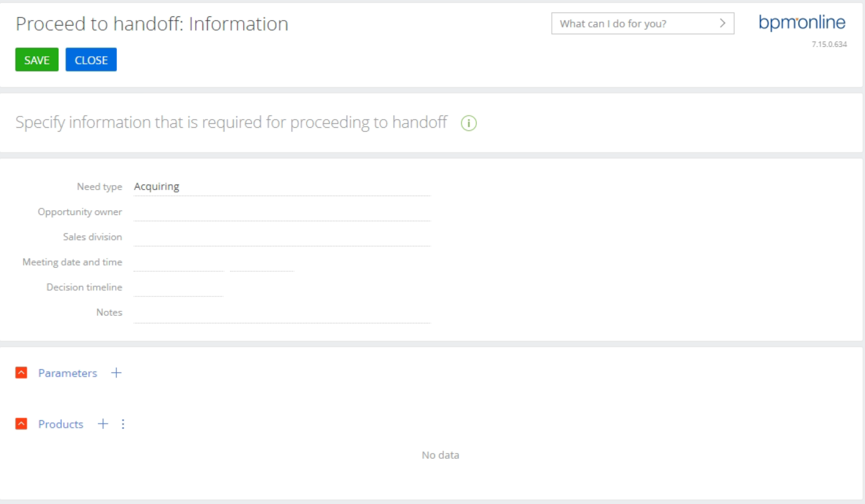Collapse the Parameters section
Viewport: 865px width, 504px height.
[21, 373]
